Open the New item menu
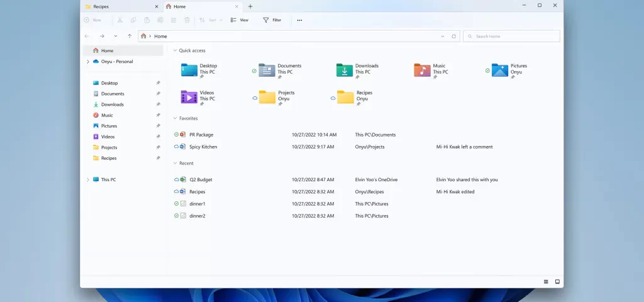The image size is (644, 302). [92, 20]
